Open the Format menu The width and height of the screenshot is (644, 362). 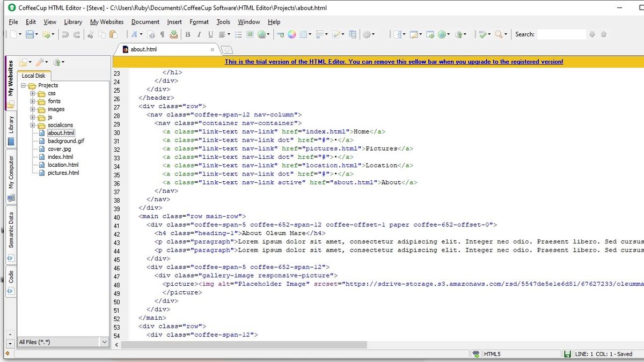coord(199,22)
